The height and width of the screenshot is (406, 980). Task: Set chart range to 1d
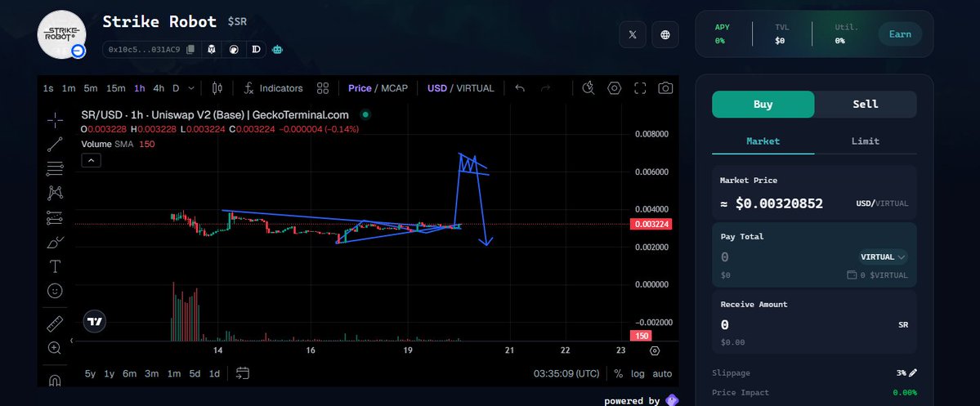coord(214,373)
